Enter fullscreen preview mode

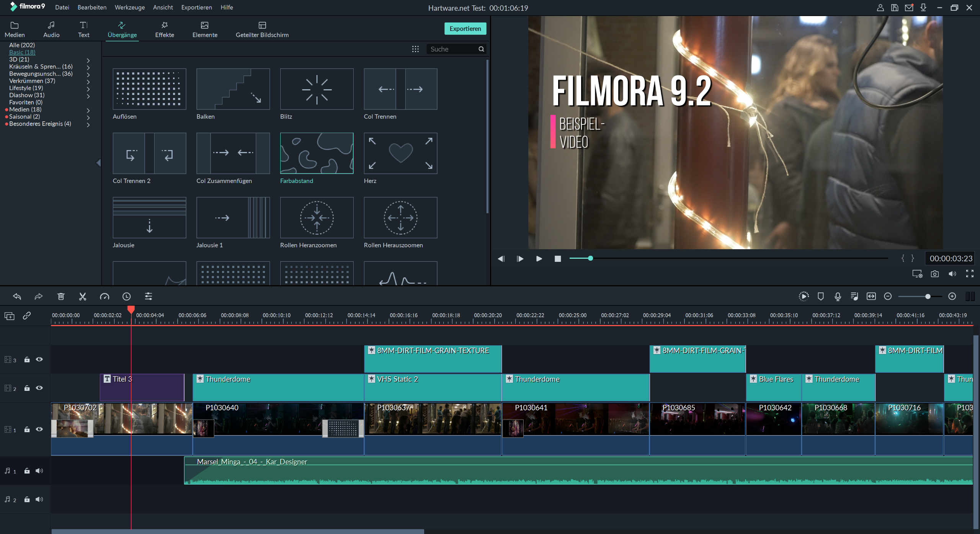970,274
